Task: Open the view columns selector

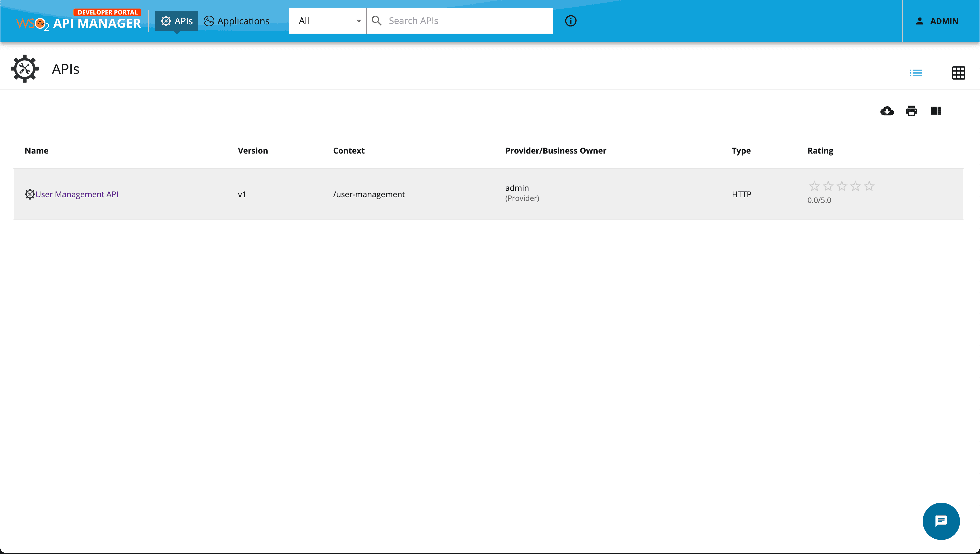Action: point(935,111)
